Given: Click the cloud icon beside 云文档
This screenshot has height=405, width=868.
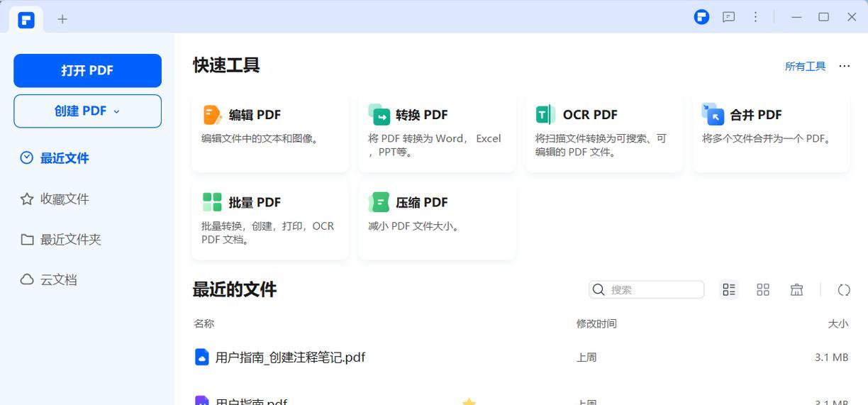Looking at the screenshot, I should (27, 279).
